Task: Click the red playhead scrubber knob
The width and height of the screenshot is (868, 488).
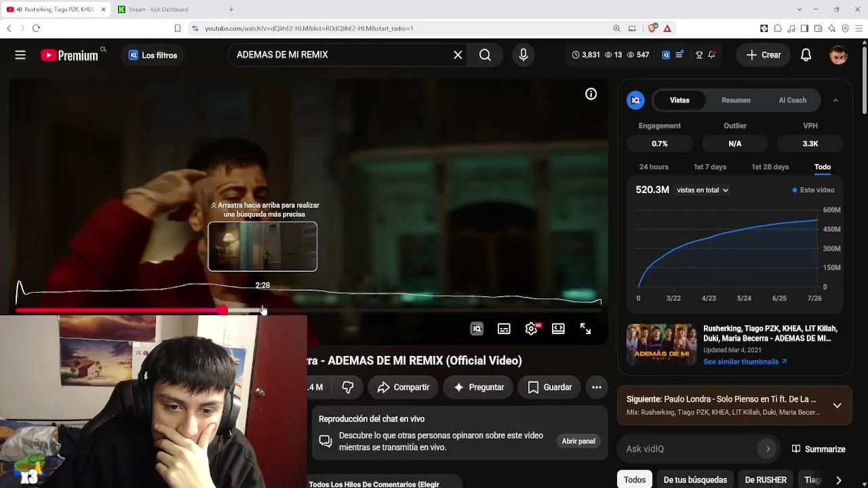Action: point(222,310)
